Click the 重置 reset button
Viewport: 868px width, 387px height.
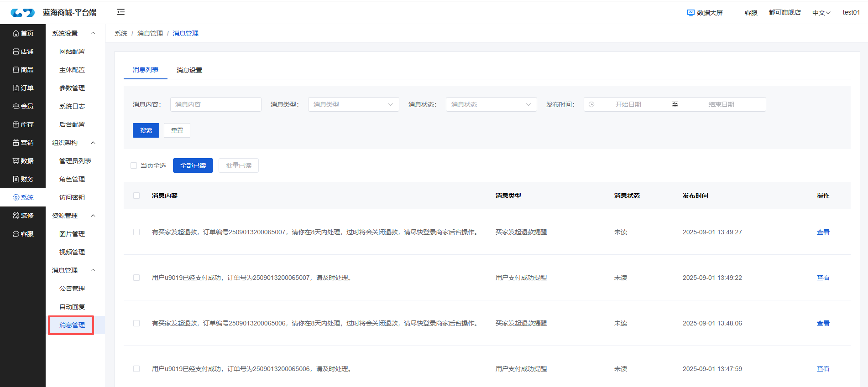tap(177, 130)
